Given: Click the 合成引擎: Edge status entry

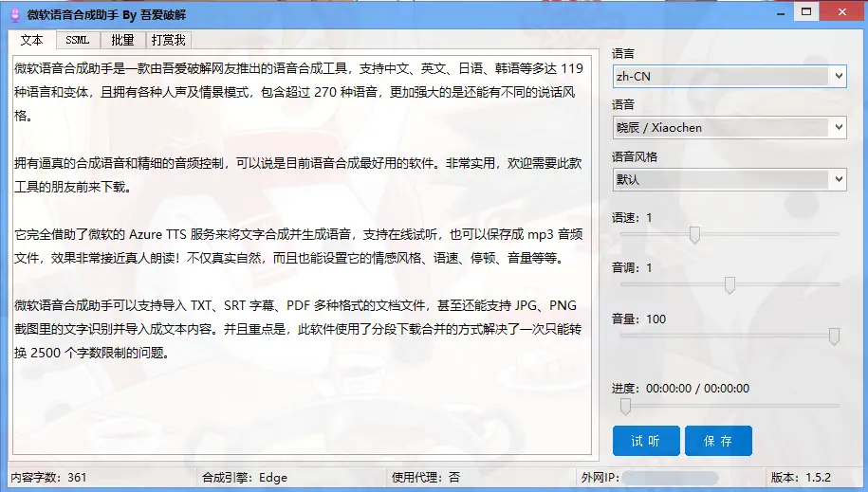Looking at the screenshot, I should tap(245, 477).
